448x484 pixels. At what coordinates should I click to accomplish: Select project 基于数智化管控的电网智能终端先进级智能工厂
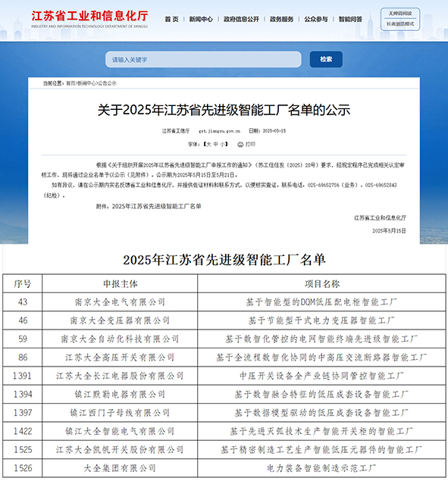(321, 339)
